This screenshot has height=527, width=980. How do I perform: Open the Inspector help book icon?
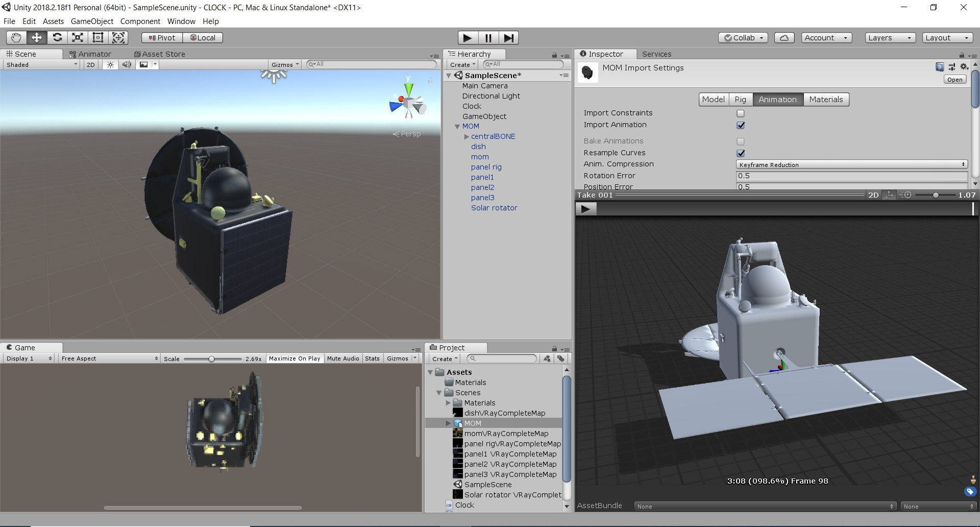pos(940,67)
